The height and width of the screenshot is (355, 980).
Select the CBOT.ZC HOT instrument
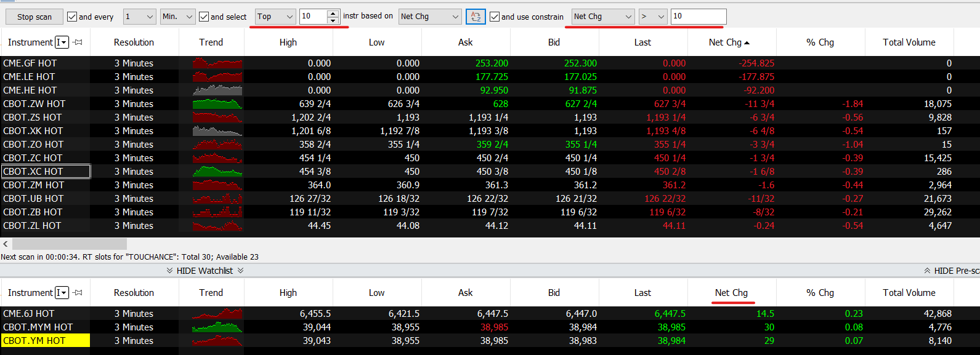click(33, 158)
